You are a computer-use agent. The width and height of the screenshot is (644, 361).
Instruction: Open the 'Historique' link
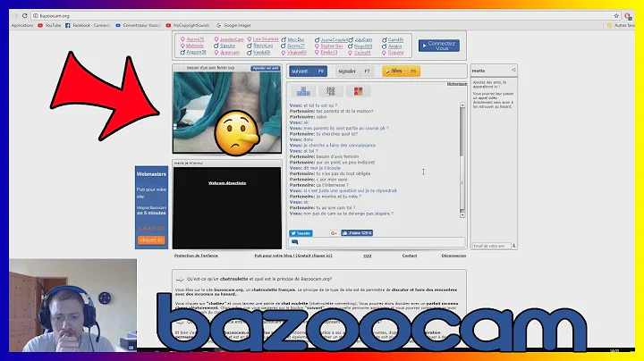[457, 84]
